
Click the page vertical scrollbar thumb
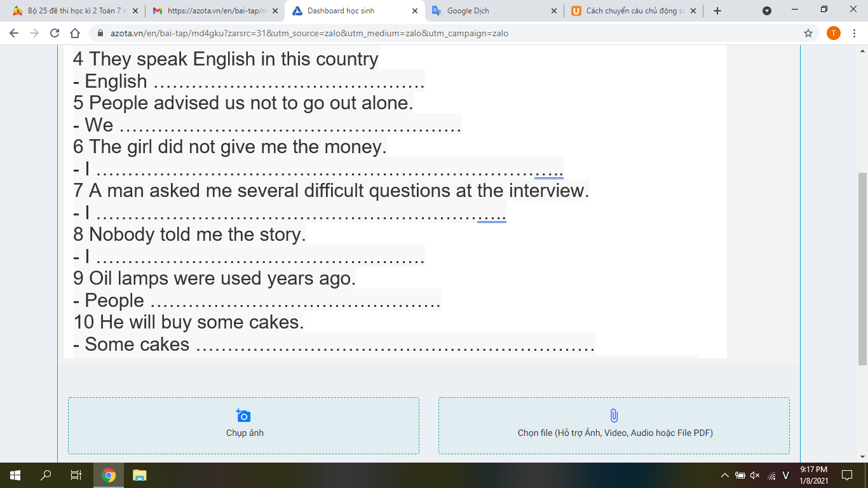click(862, 269)
